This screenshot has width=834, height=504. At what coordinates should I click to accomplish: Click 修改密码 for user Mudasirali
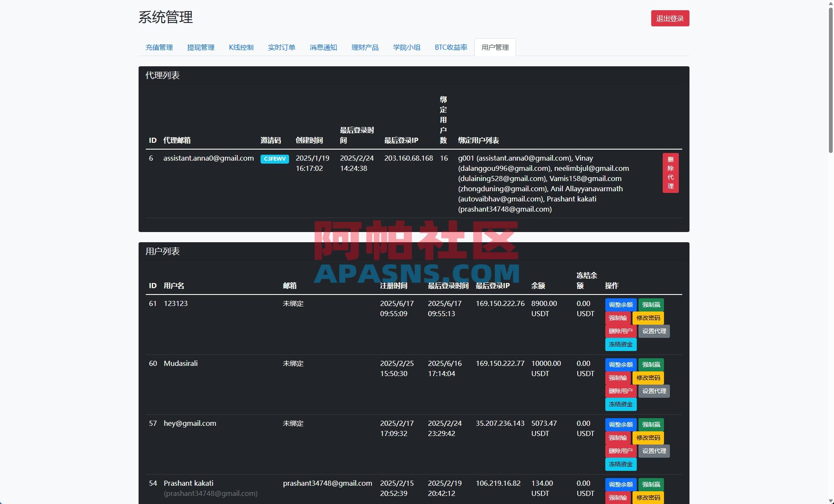coord(648,378)
